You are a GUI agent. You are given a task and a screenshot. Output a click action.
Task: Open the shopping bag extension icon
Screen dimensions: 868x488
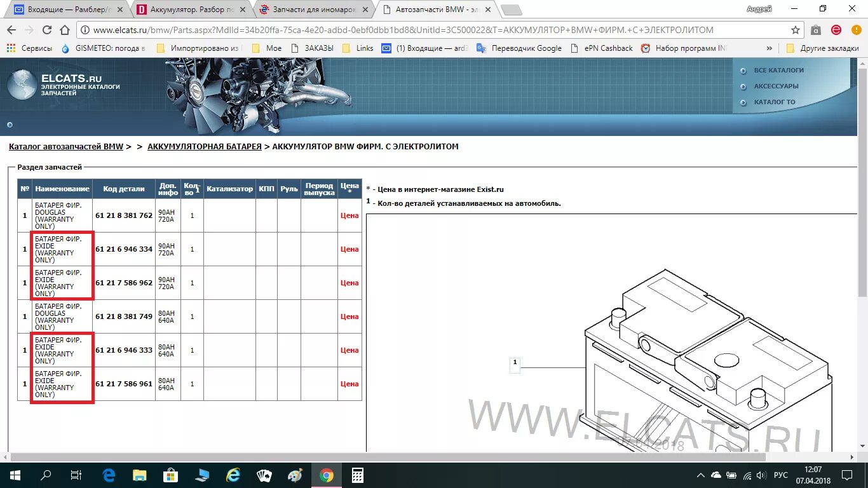tap(816, 30)
